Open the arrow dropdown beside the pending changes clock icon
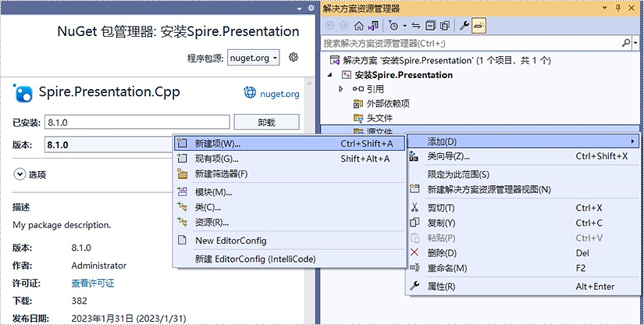 [x=404, y=26]
